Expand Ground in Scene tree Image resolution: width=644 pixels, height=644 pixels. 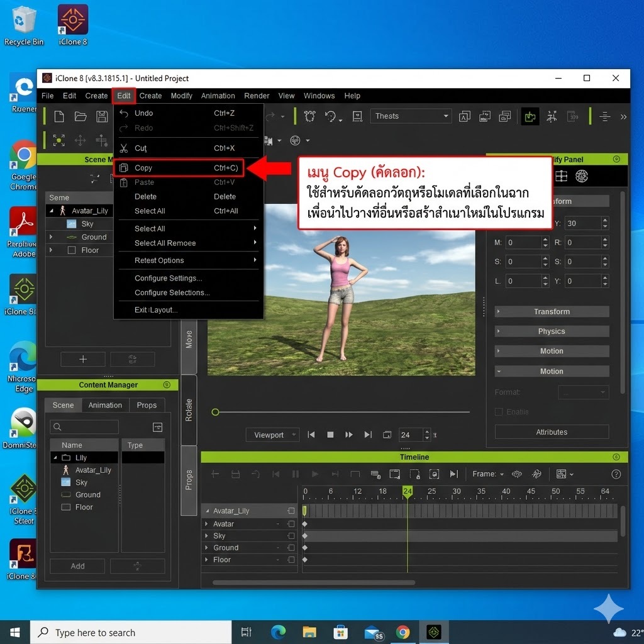pos(51,237)
